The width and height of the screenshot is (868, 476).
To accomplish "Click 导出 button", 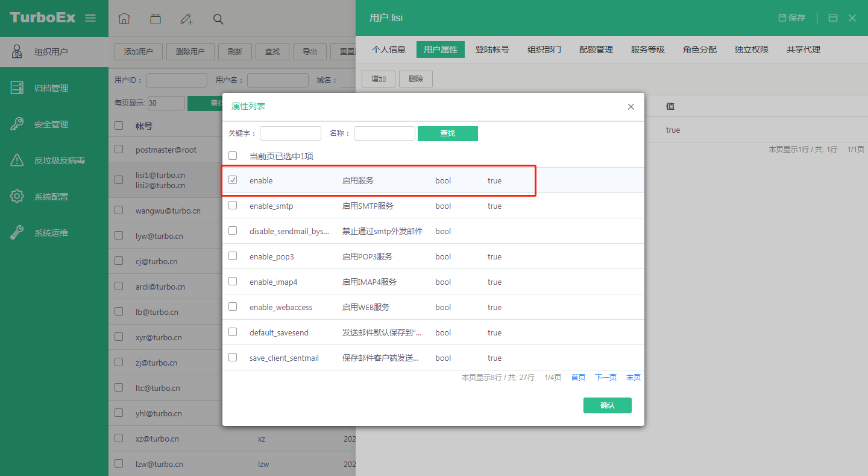I will click(x=310, y=52).
